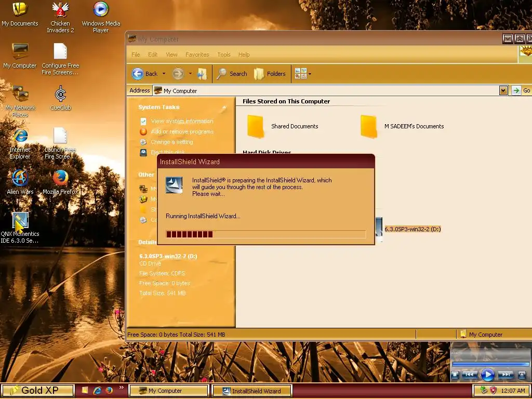Select the 6.3.0SP3-win32-2 (D:) drive label
532x399 pixels.
pyautogui.click(x=412, y=229)
